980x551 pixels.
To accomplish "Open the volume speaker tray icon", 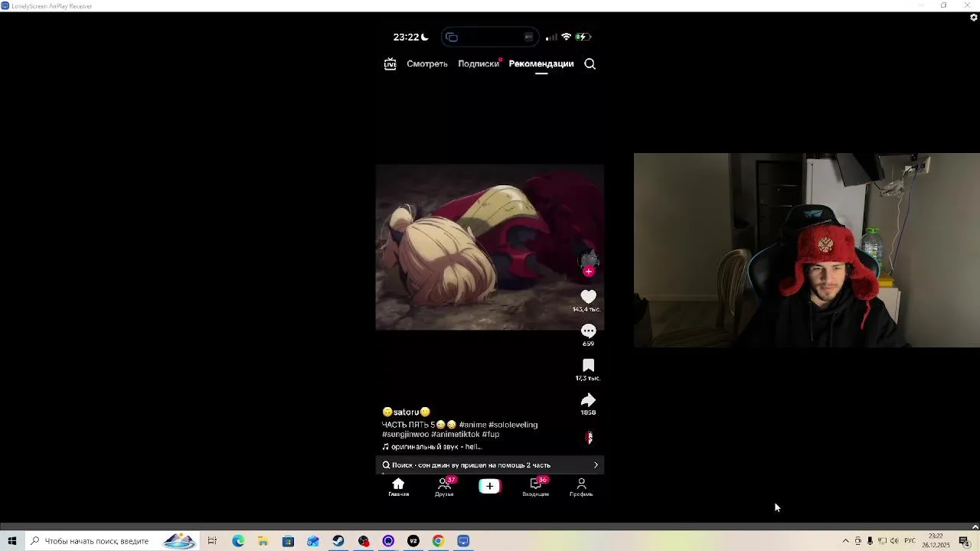I will 893,541.
